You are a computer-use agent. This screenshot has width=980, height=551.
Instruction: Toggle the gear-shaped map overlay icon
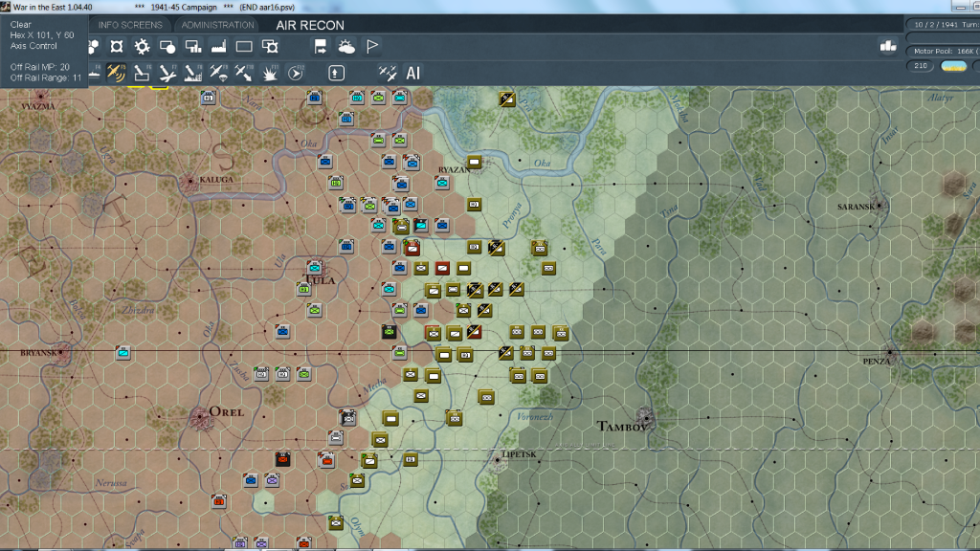pyautogui.click(x=142, y=46)
